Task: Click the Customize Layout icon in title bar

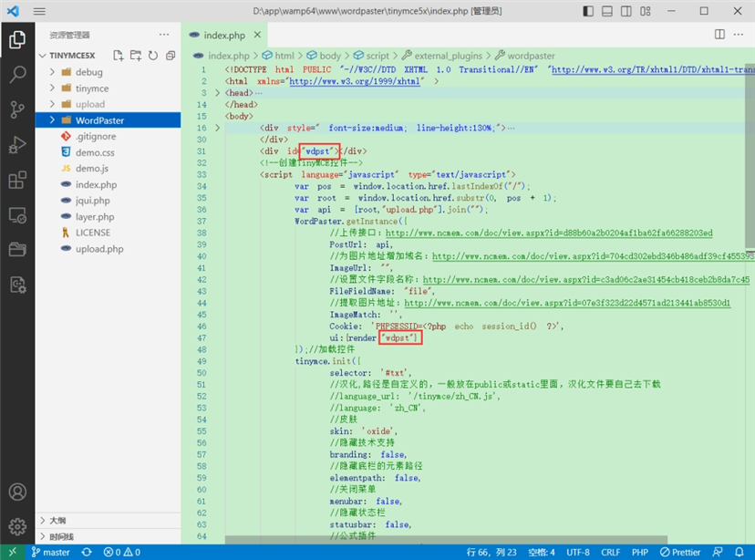Action: coord(646,11)
